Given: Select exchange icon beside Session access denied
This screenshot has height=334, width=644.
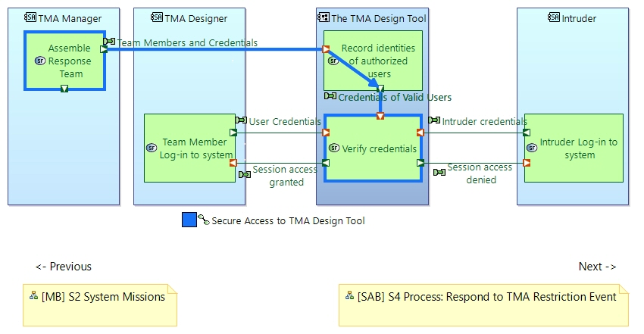Looking at the screenshot, I should (x=439, y=173).
